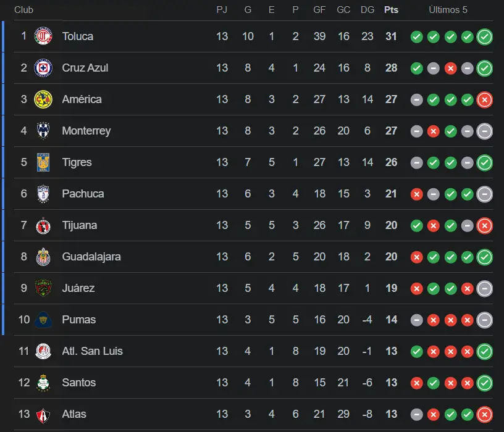The width and height of the screenshot is (504, 432).
Task: Select the Atlas team name
Action: point(74,414)
